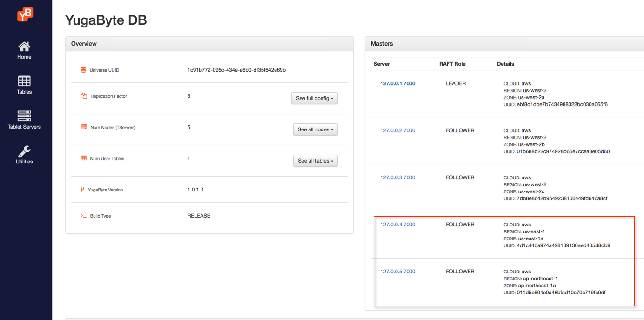The width and height of the screenshot is (644, 320).
Task: Open the Tablet Servers sidebar icon
Action: 24,116
